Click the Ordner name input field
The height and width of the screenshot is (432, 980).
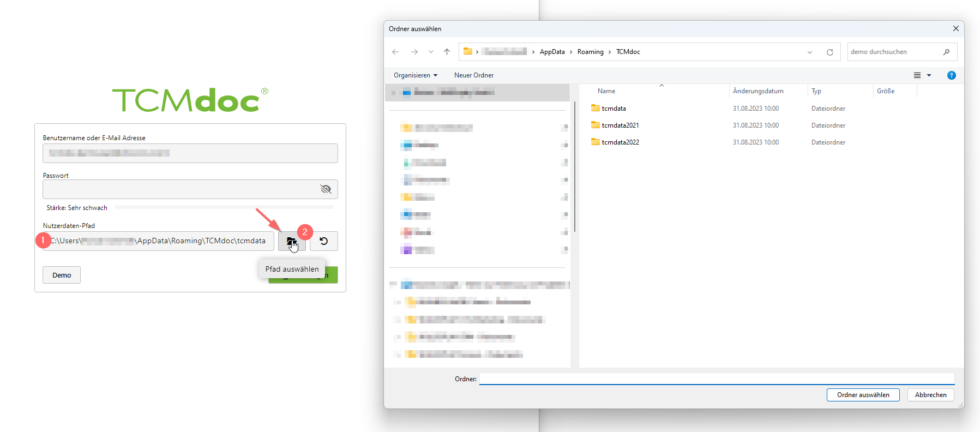click(717, 379)
